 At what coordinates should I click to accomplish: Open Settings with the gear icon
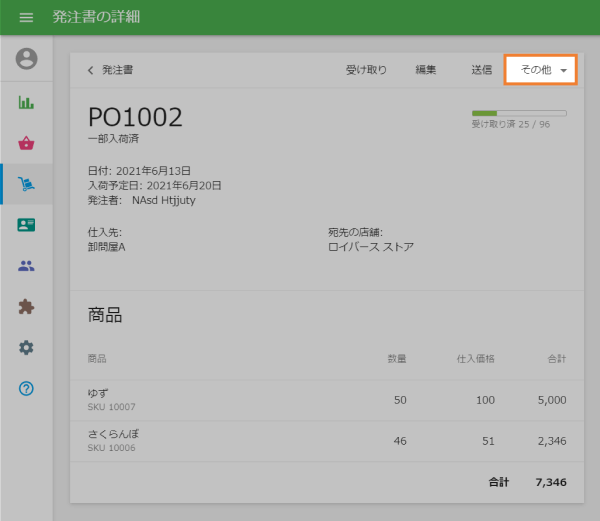pyautogui.click(x=26, y=347)
